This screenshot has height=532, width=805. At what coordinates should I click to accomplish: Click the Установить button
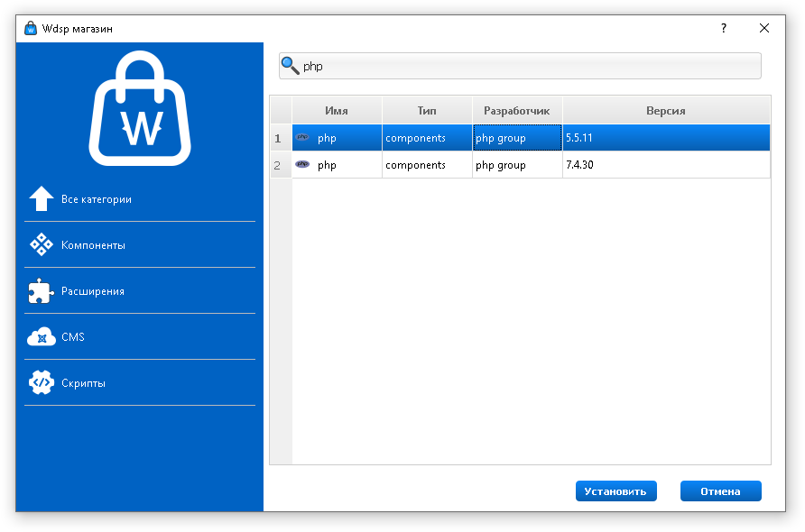tap(615, 491)
